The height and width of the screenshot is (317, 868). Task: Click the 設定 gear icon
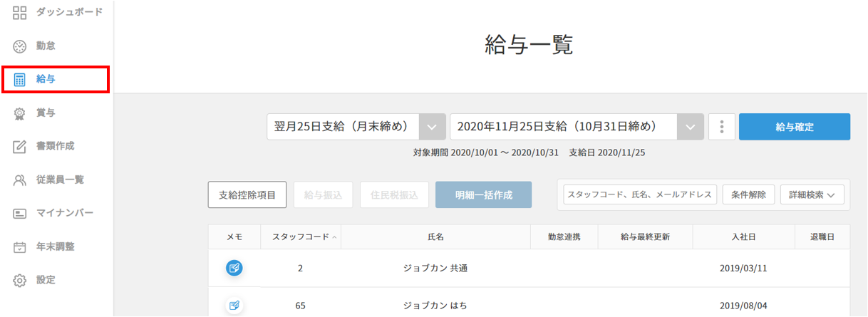pos(20,280)
